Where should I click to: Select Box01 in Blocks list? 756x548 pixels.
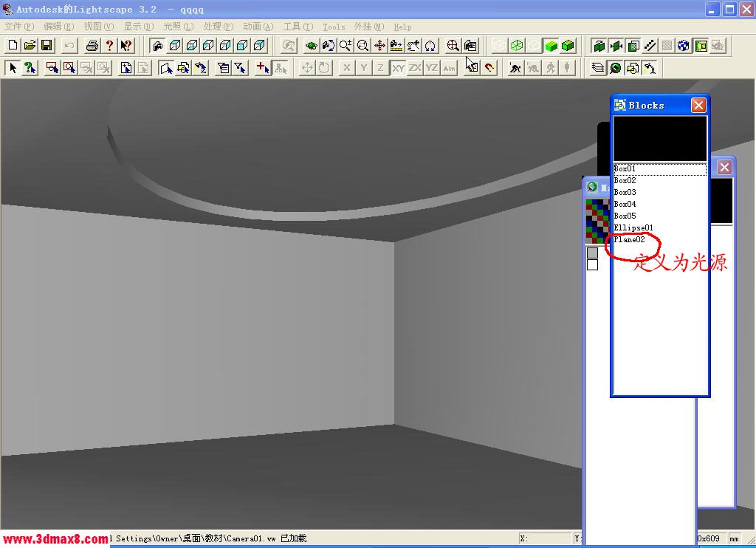[x=660, y=169]
